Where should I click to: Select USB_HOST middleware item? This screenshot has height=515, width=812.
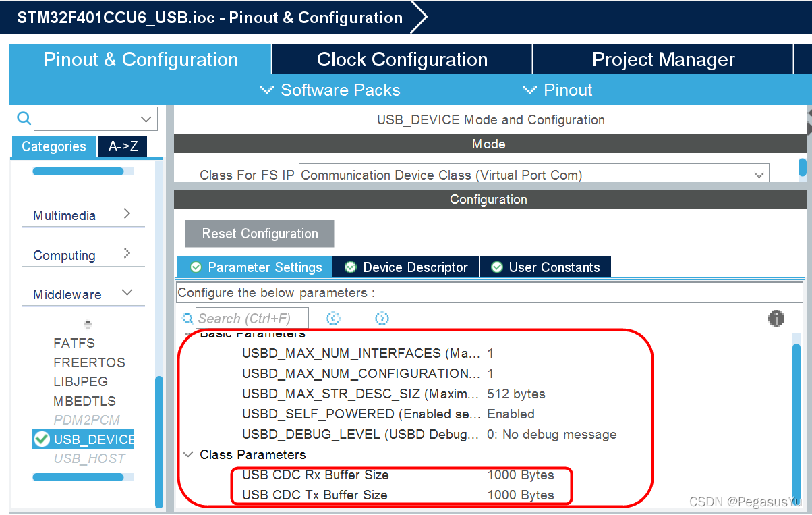[x=89, y=458]
